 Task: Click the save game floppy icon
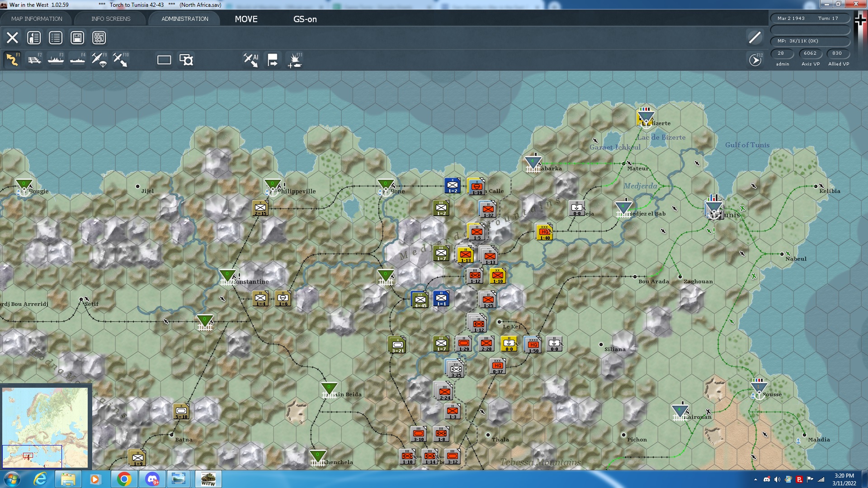pos(77,38)
